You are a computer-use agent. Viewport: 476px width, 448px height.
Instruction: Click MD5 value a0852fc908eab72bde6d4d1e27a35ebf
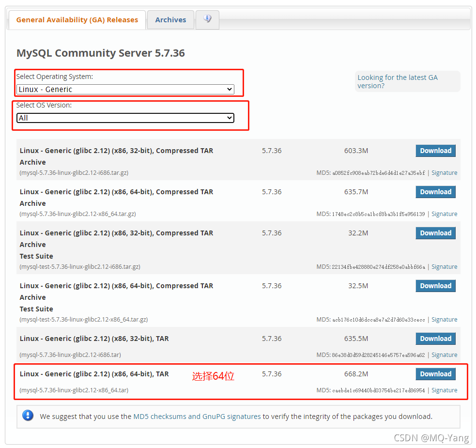[x=378, y=173]
